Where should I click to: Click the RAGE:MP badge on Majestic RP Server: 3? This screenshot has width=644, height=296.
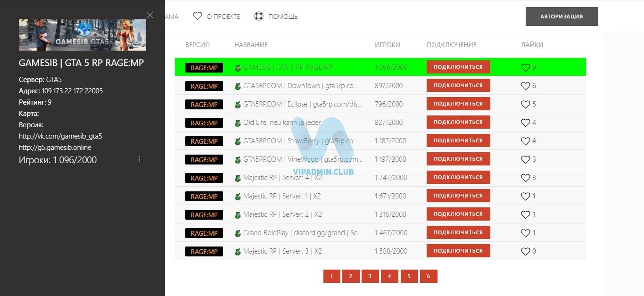click(204, 252)
